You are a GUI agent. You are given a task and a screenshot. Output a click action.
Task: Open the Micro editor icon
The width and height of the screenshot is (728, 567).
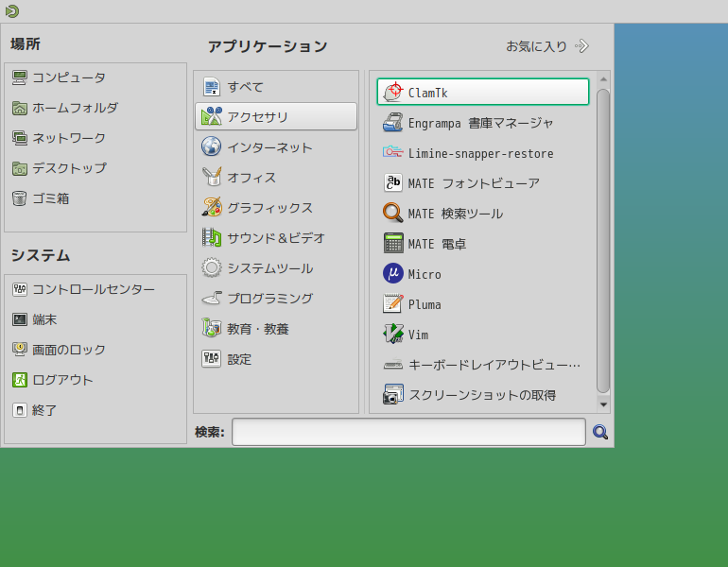coord(392,273)
